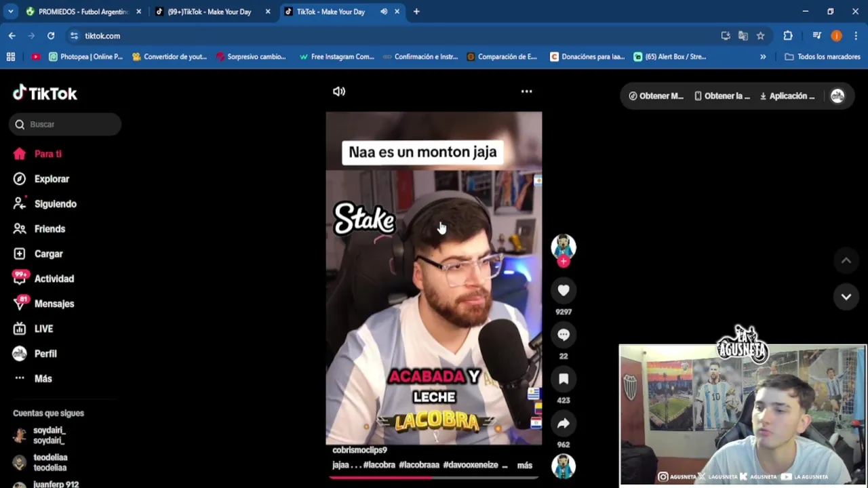Save video with bookmark icon
This screenshot has height=488, width=868.
tap(564, 379)
